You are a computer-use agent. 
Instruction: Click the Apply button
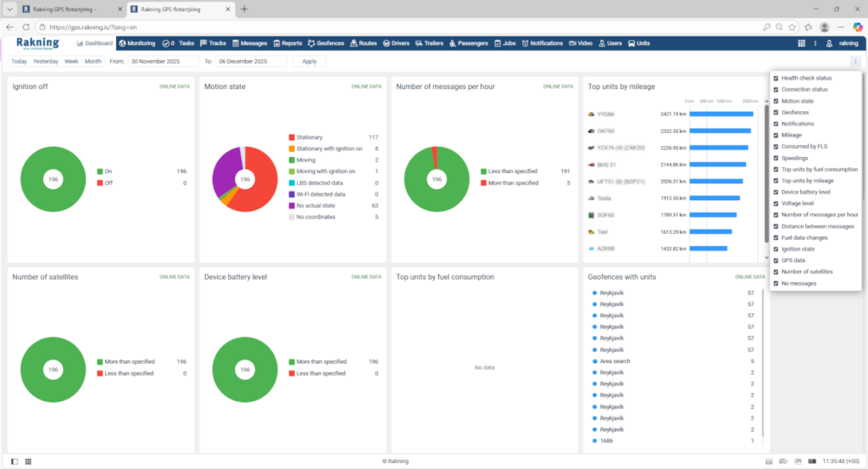click(x=309, y=61)
